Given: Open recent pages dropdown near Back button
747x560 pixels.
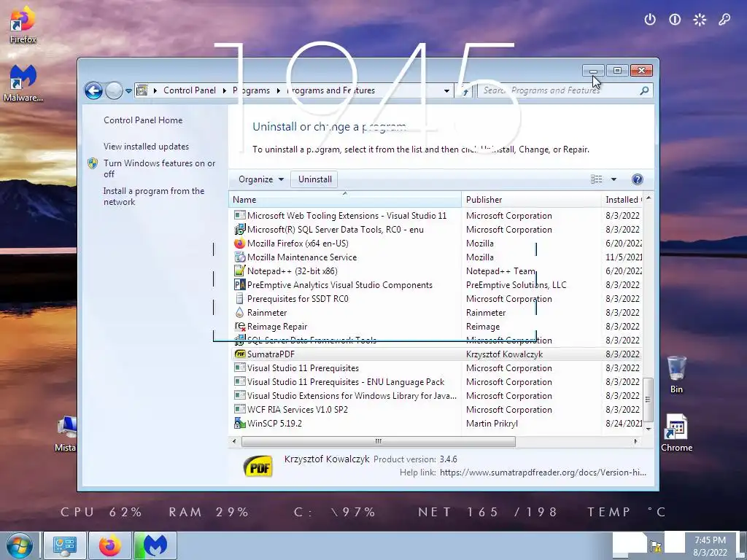Looking at the screenshot, I should 128,90.
